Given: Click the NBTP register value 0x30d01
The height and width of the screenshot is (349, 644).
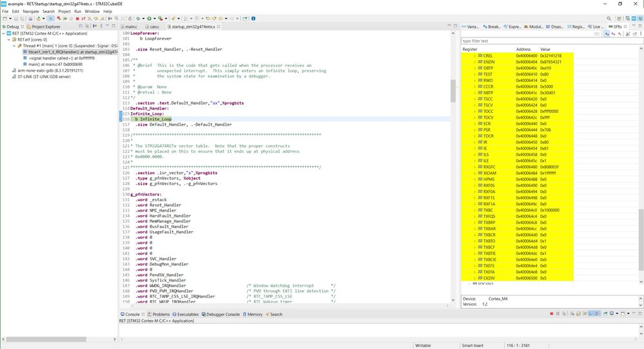Looking at the screenshot, I should pyautogui.click(x=547, y=92).
